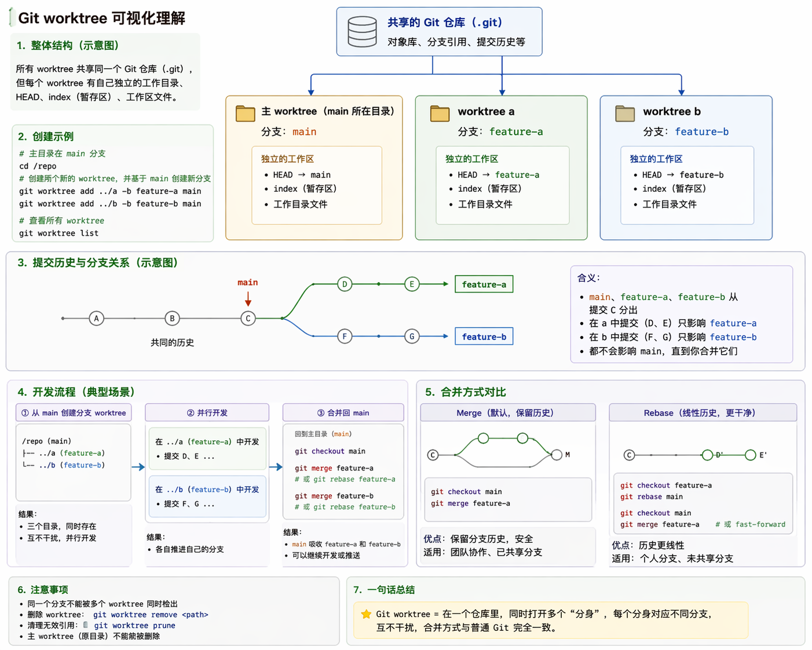
Task: Click the small file icon after 清理无效引用
Action: (x=86, y=625)
